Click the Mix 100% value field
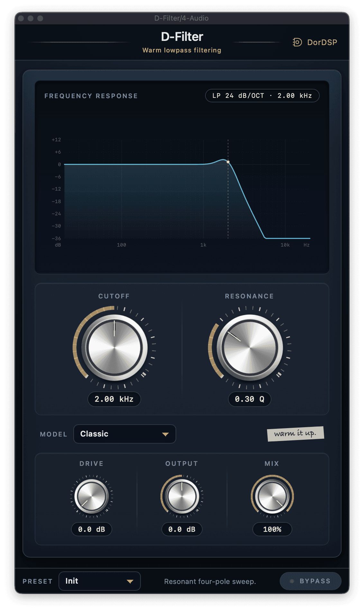 (272, 529)
